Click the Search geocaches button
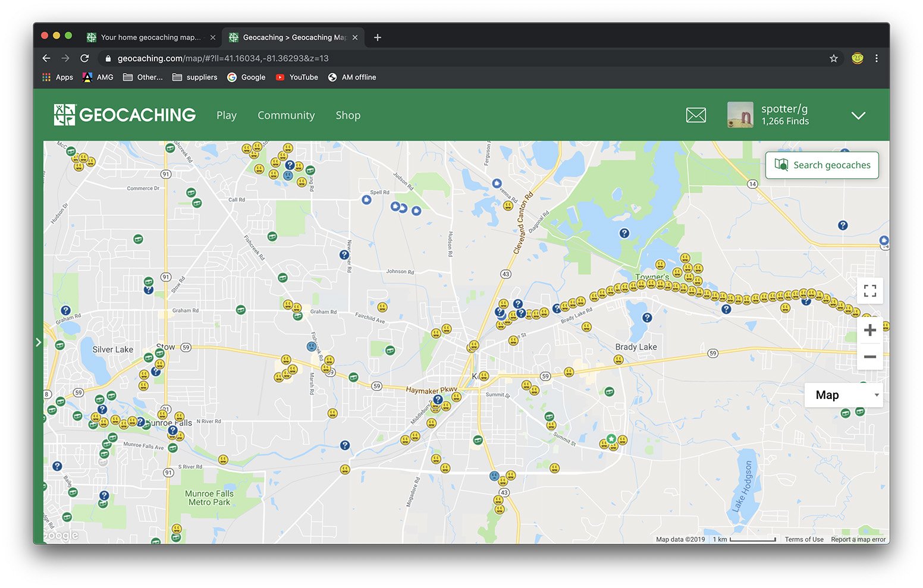 [822, 165]
